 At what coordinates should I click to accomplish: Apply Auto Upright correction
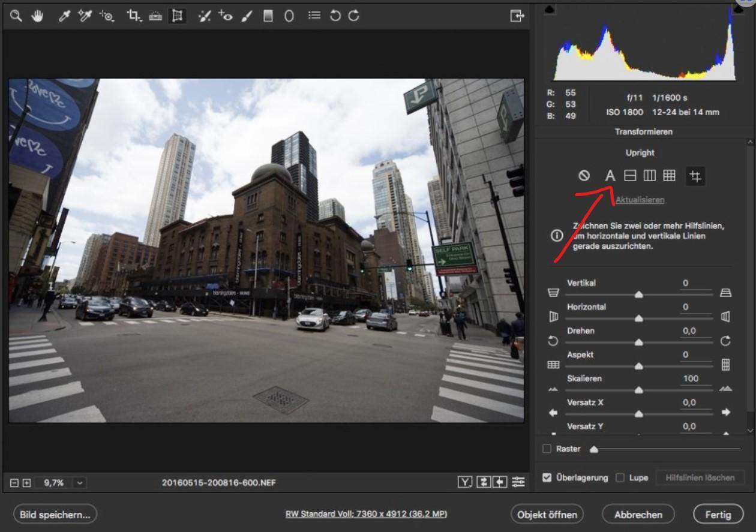click(610, 176)
